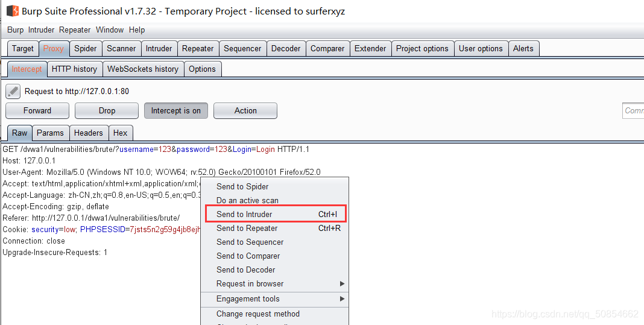Switch to the Target tab

pos(23,48)
